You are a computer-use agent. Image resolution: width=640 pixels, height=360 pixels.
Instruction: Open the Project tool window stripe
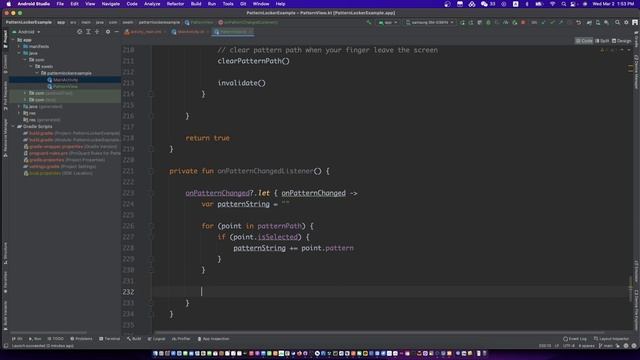click(5, 39)
